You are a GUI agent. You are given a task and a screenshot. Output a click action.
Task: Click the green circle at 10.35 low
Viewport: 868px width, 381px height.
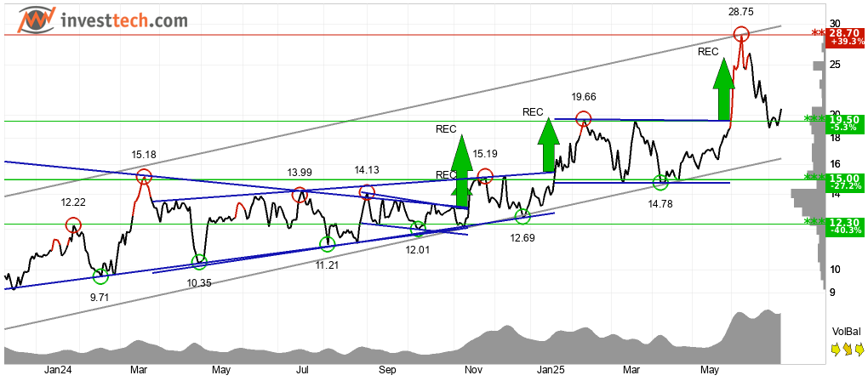pos(199,262)
